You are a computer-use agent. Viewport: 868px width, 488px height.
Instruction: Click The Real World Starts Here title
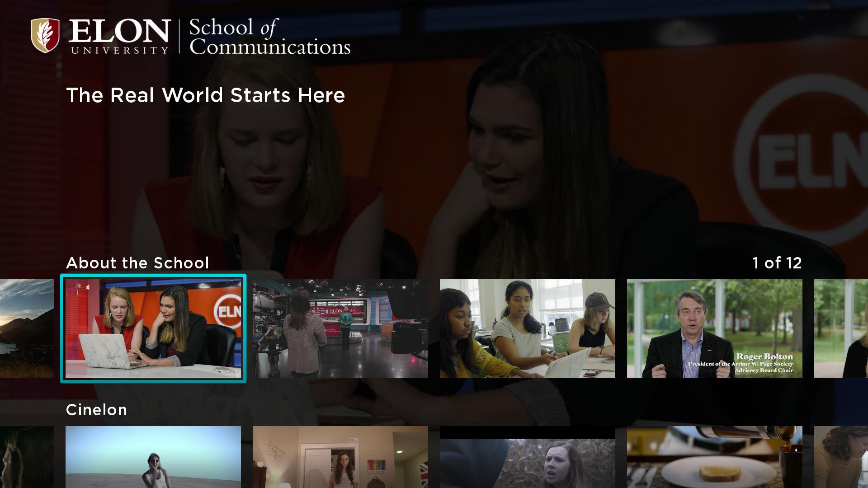pos(206,95)
